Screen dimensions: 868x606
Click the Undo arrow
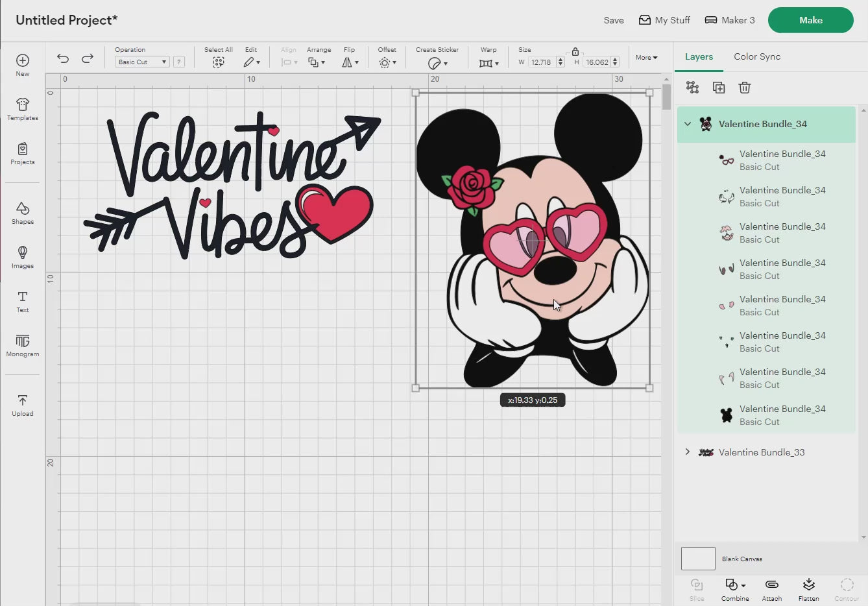point(63,58)
